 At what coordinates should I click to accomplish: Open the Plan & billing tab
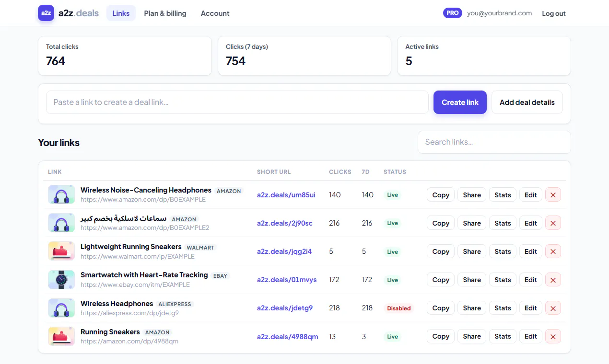coord(165,13)
